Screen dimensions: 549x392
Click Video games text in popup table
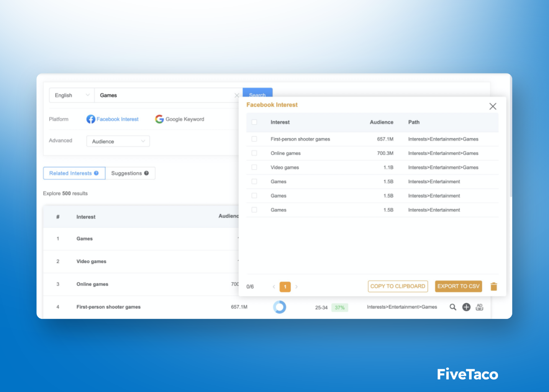click(285, 167)
